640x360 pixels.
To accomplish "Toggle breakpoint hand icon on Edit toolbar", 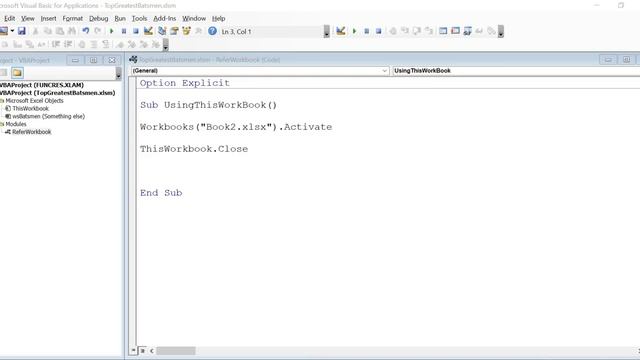I will [82, 44].
